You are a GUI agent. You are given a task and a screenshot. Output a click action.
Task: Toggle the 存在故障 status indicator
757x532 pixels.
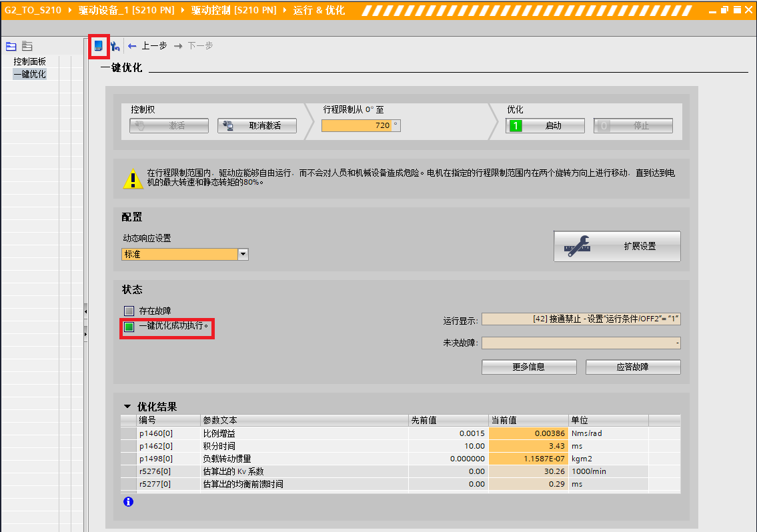click(129, 311)
